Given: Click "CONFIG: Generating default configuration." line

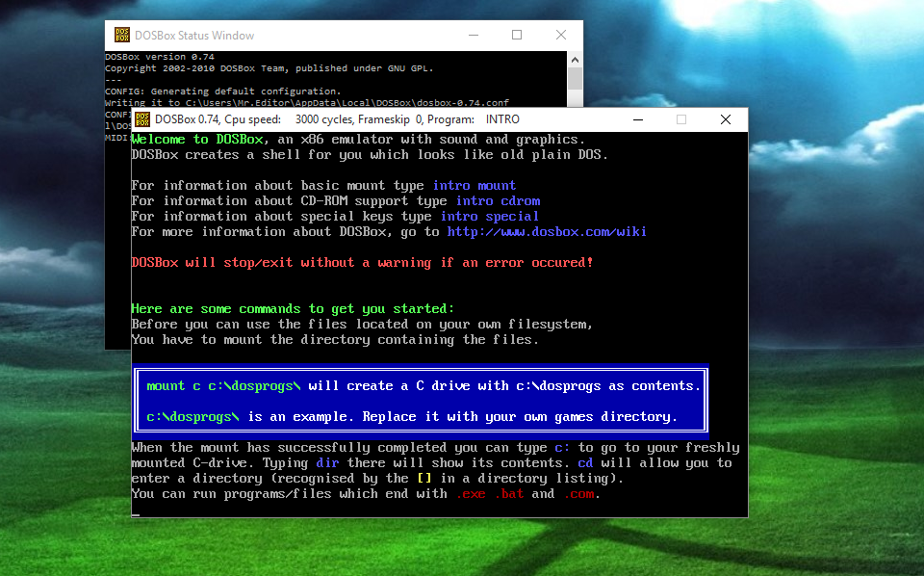Looking at the screenshot, I should tap(222, 92).
